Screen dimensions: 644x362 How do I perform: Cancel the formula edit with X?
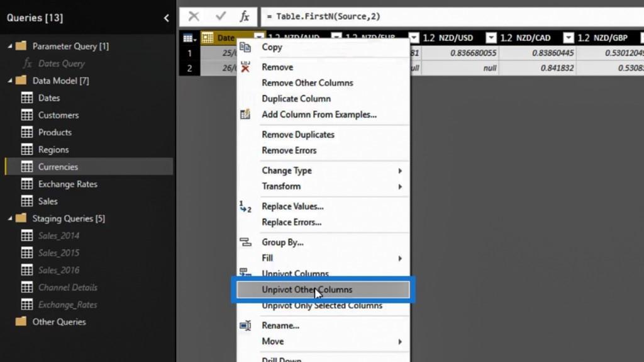pyautogui.click(x=194, y=16)
